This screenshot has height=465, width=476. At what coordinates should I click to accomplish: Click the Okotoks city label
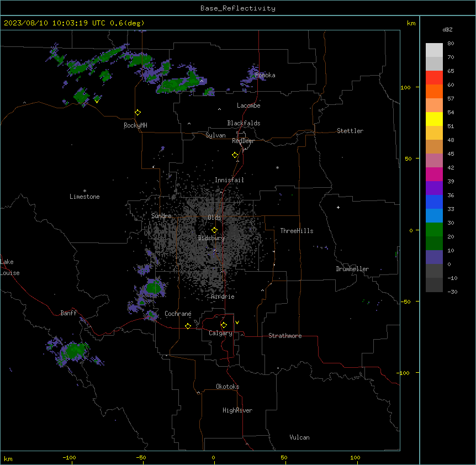coord(228,387)
